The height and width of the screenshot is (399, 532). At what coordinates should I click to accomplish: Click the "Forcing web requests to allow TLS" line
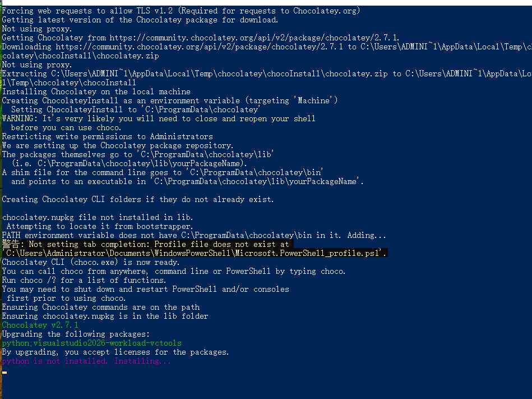181,11
